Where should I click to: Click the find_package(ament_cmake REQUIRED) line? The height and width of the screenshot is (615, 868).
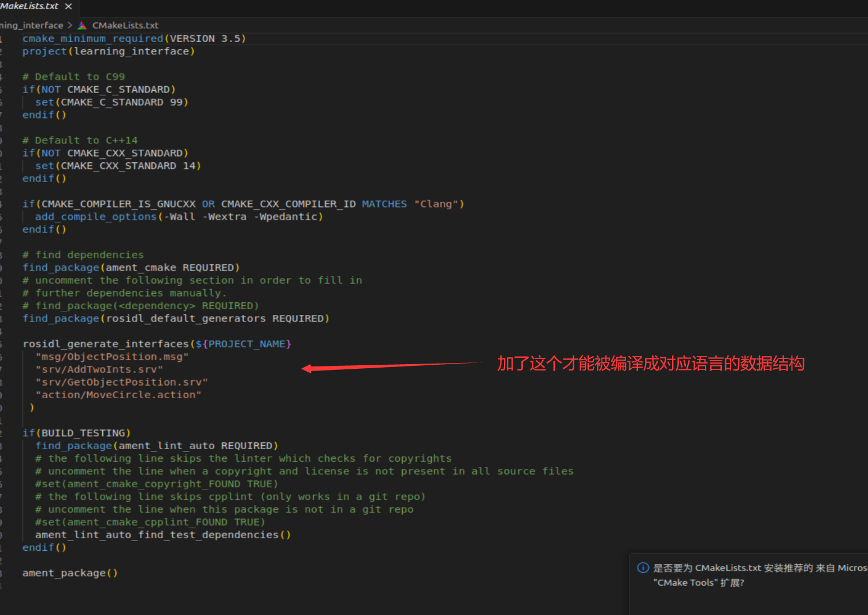tap(131, 268)
